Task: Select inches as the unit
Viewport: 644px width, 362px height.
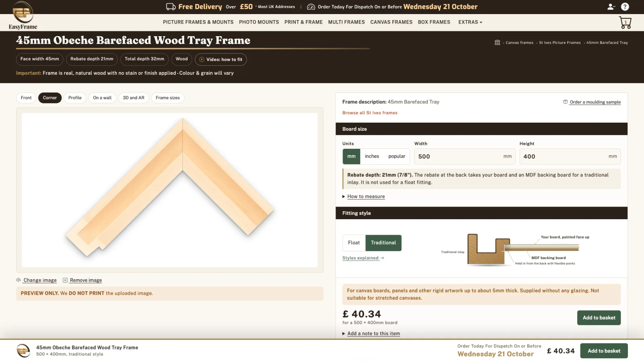Action: (x=372, y=156)
